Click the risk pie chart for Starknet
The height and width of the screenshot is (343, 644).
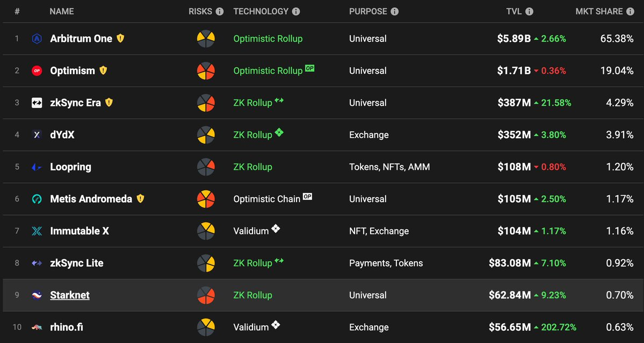pyautogui.click(x=206, y=295)
